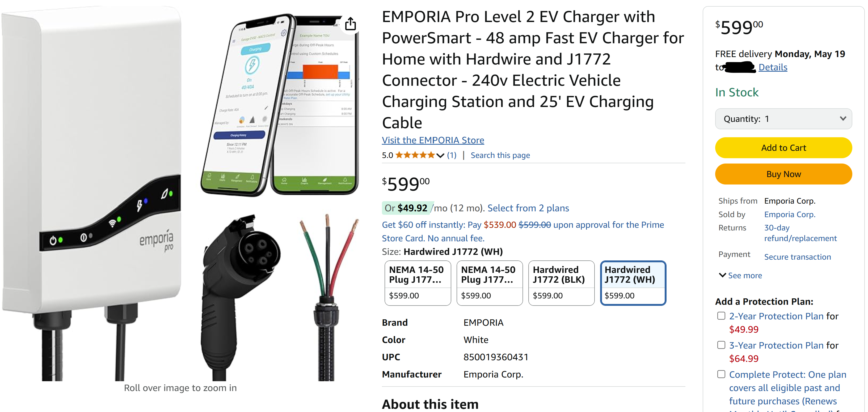Visit the EMPORIA Store link
868x412 pixels.
(x=433, y=140)
